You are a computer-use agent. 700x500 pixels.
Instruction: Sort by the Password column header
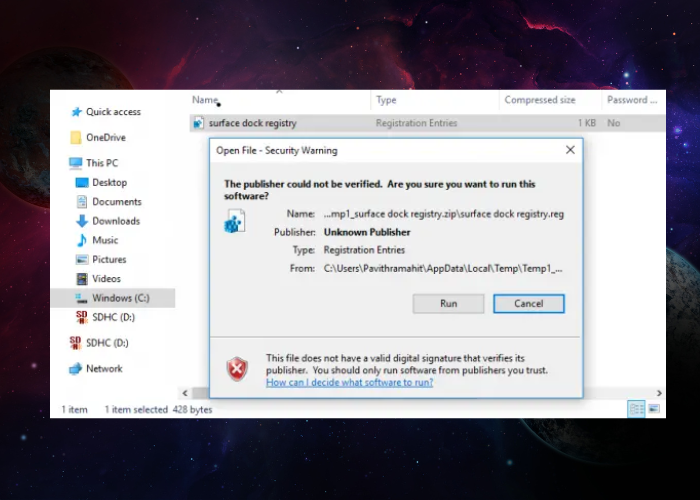[632, 100]
